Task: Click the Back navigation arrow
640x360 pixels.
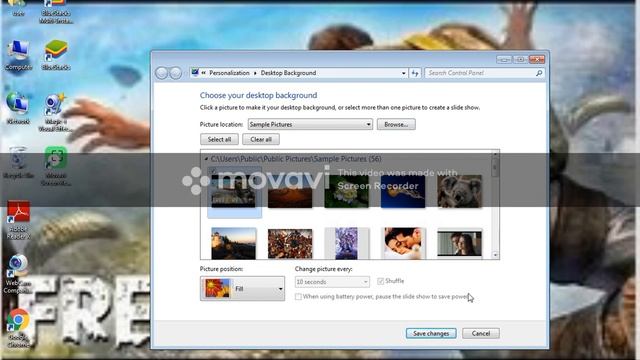Action: [162, 73]
